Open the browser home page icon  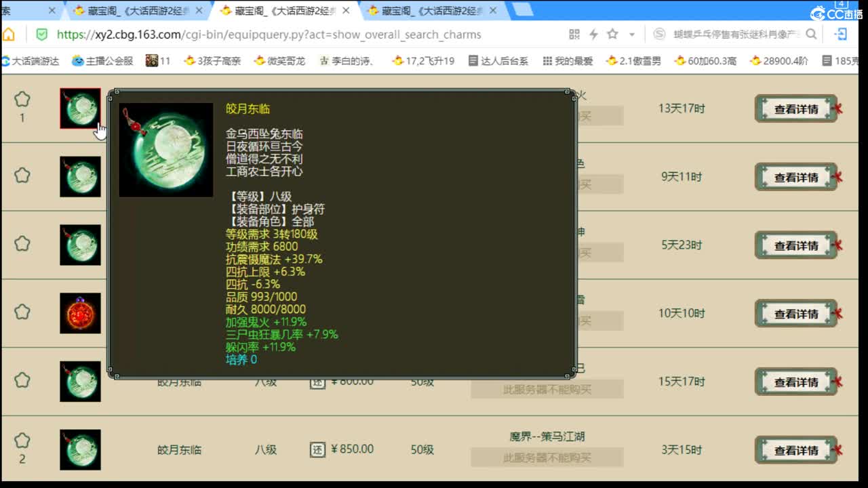point(8,34)
